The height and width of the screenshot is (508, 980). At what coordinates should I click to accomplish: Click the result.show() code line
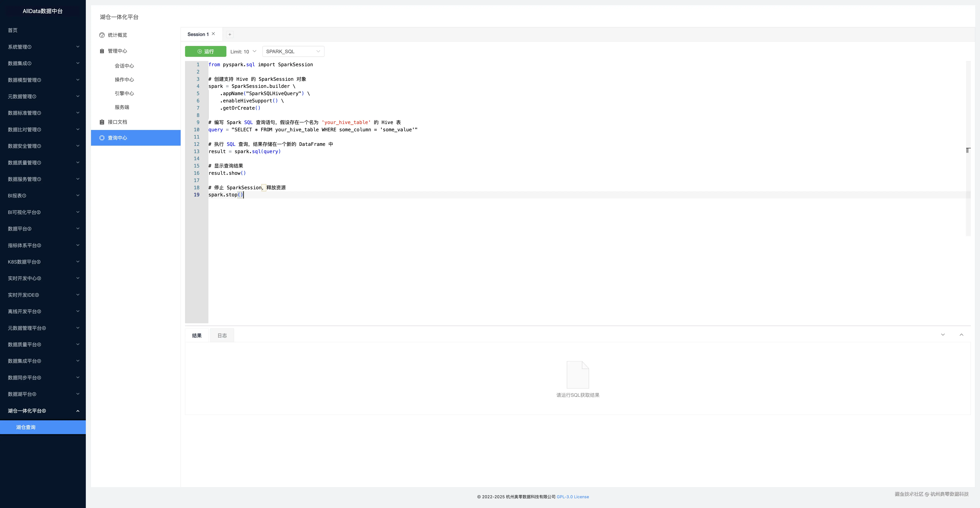(227, 173)
